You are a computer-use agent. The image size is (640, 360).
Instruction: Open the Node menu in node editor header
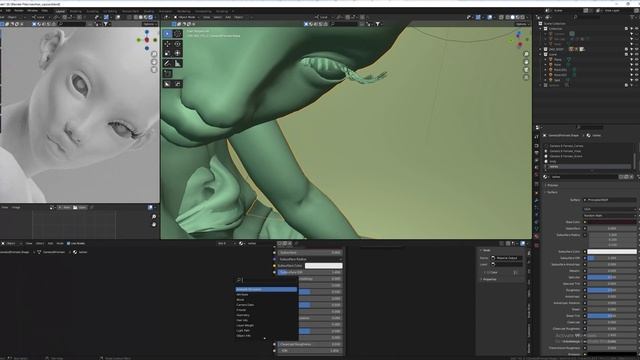[60, 243]
